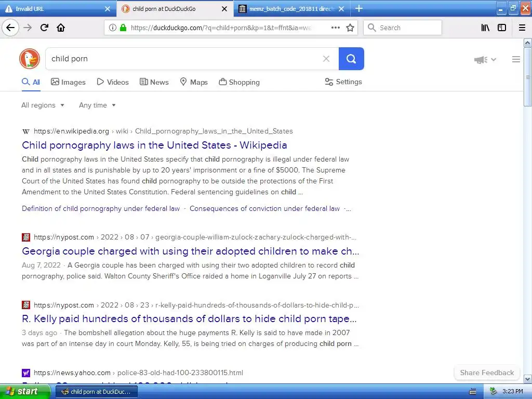
Task: Switch to News results
Action: click(154, 82)
